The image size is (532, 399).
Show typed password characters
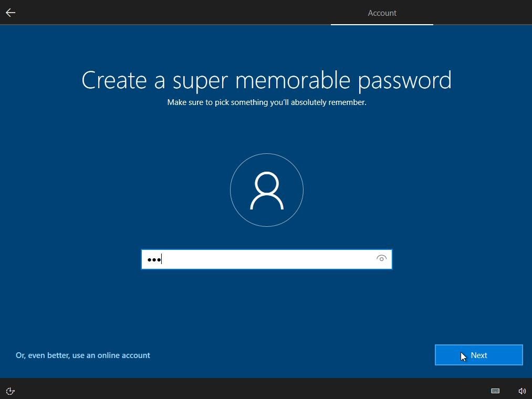(x=381, y=258)
